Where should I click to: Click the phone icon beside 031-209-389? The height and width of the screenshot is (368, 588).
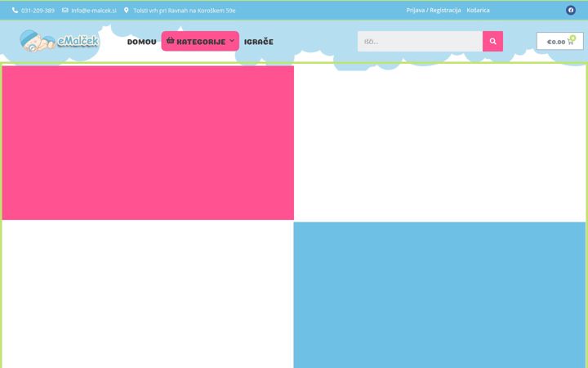click(x=15, y=10)
